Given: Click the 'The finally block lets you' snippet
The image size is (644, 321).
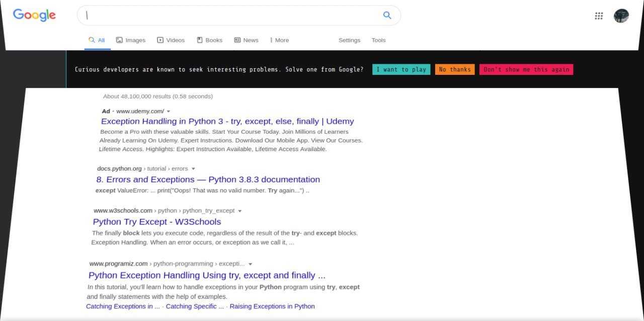Looking at the screenshot, I should click(225, 238).
